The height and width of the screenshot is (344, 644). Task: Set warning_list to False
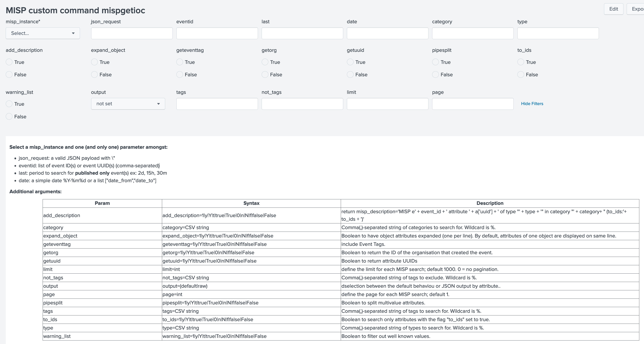(9, 117)
